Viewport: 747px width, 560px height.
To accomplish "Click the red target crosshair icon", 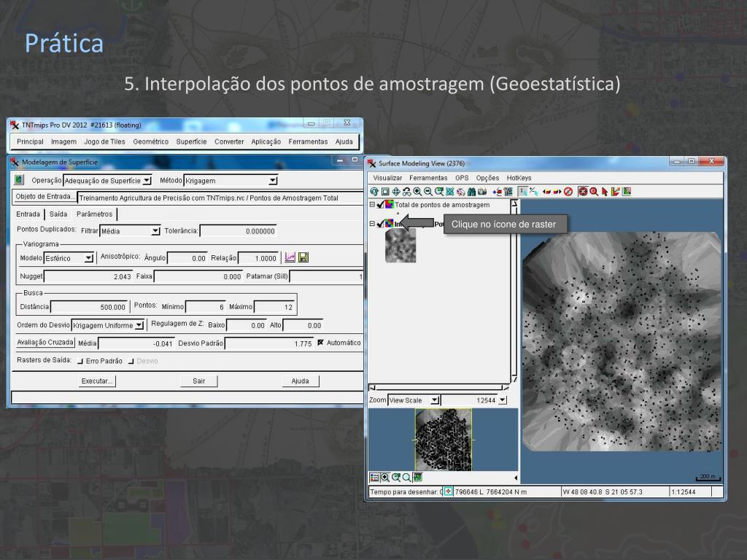I will (x=583, y=192).
